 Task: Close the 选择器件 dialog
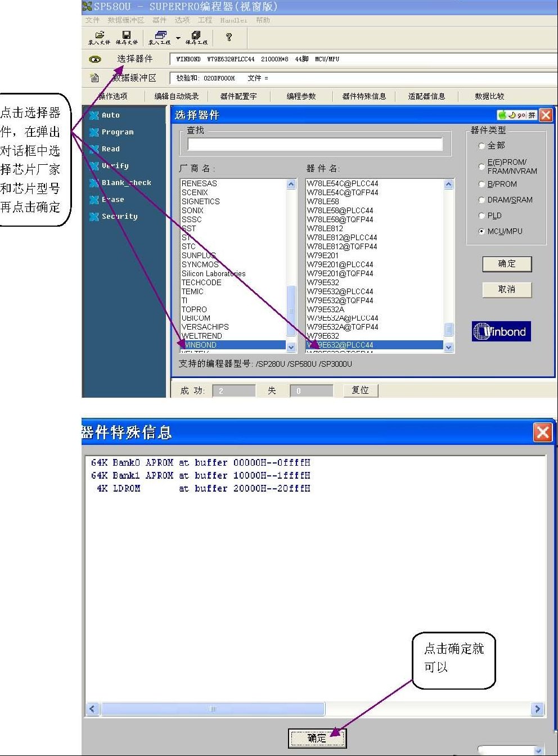(x=546, y=115)
